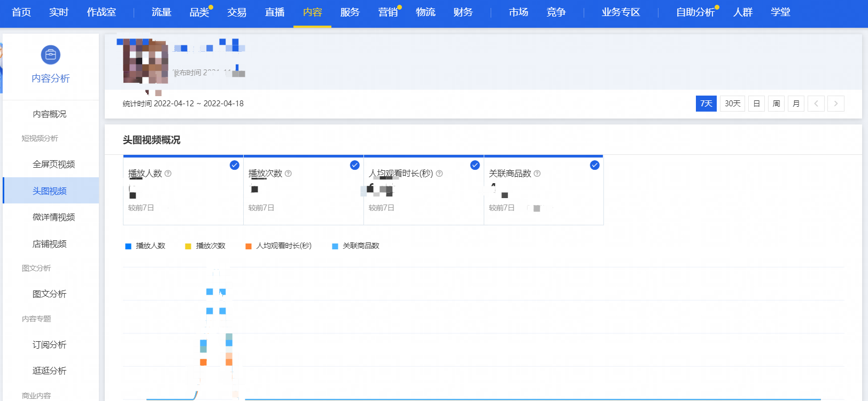This screenshot has height=401, width=868.
Task: Open the 业务专区 top menu
Action: click(621, 12)
